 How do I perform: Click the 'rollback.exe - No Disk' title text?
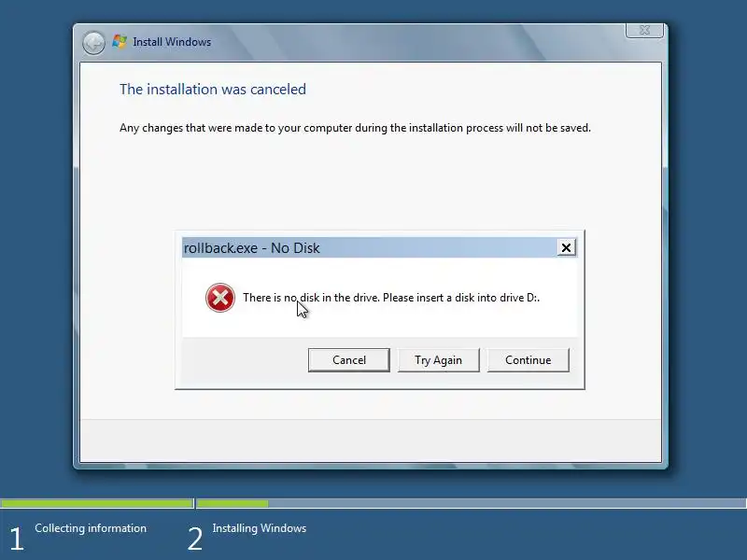[251, 248]
